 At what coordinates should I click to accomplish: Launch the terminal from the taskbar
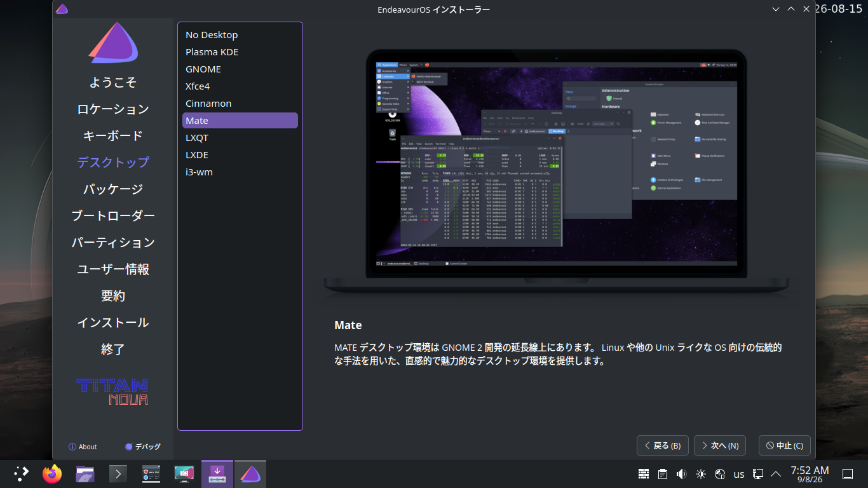pyautogui.click(x=118, y=474)
